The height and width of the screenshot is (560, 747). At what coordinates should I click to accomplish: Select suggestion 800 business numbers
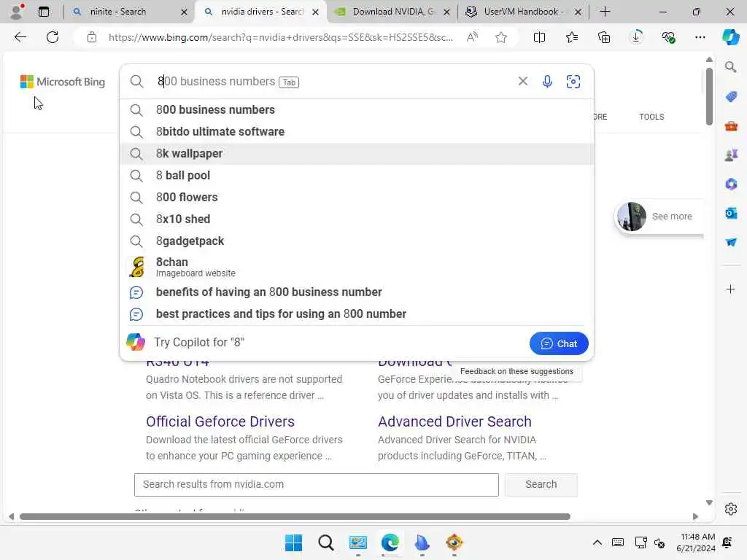tap(356, 110)
